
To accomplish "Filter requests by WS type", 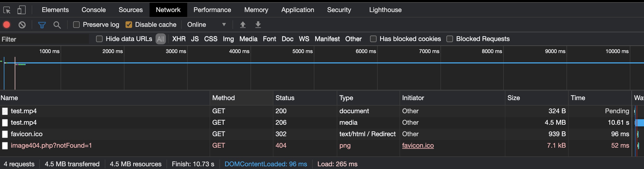I will [304, 39].
